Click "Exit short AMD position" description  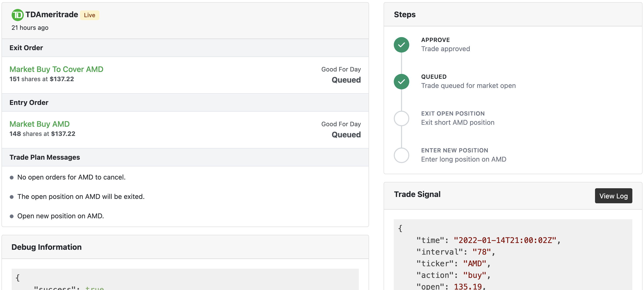(x=458, y=123)
